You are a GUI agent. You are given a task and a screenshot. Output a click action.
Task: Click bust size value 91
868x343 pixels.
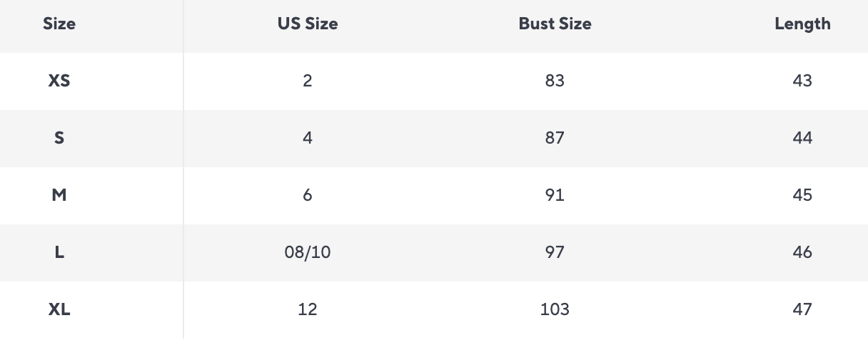tap(555, 195)
